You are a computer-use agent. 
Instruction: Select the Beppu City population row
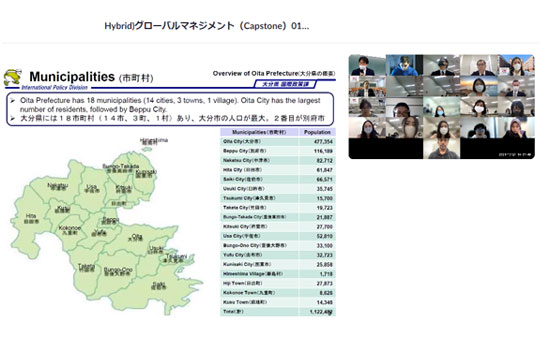278,151
